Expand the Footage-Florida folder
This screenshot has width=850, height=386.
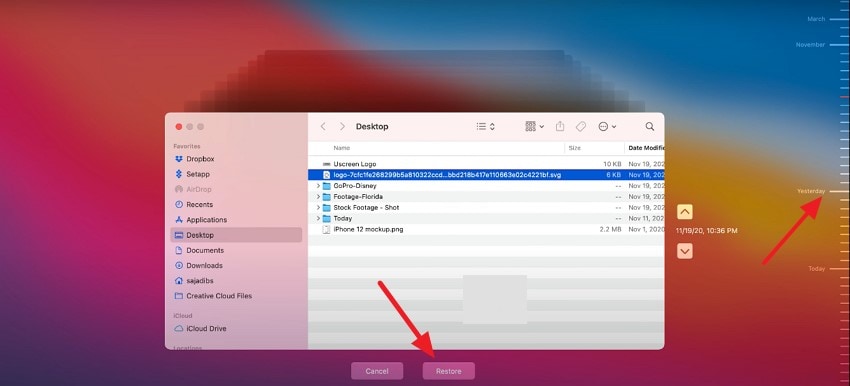318,196
